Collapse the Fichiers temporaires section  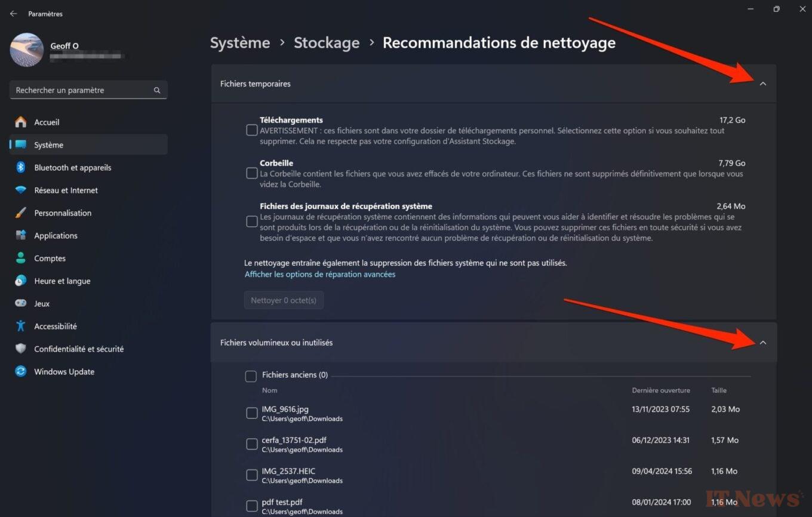[x=762, y=84]
